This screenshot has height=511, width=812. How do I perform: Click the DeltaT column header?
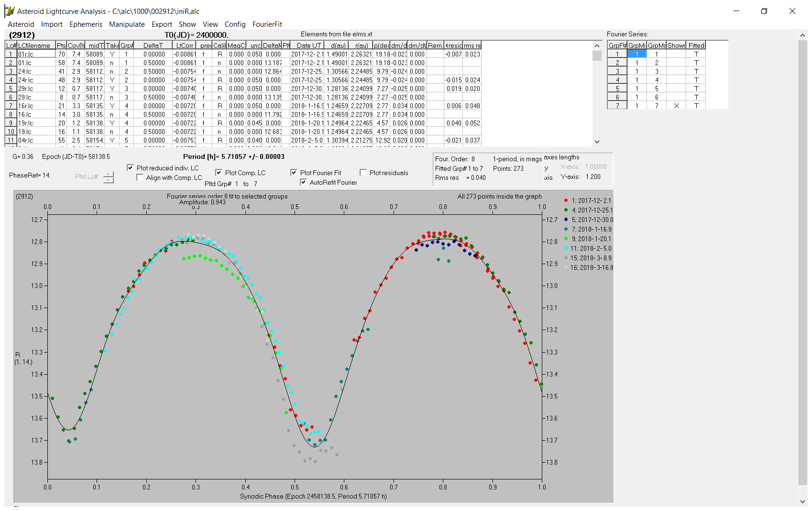click(x=153, y=45)
